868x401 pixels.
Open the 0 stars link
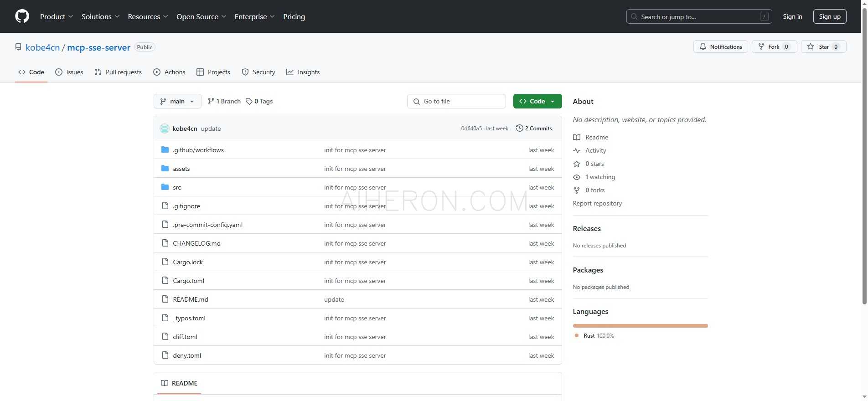(x=594, y=164)
